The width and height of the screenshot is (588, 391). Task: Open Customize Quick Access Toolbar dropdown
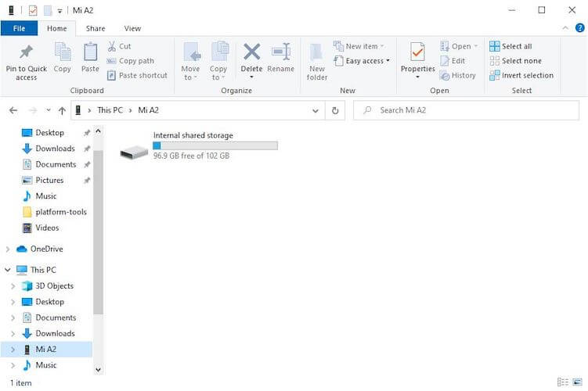(60, 11)
